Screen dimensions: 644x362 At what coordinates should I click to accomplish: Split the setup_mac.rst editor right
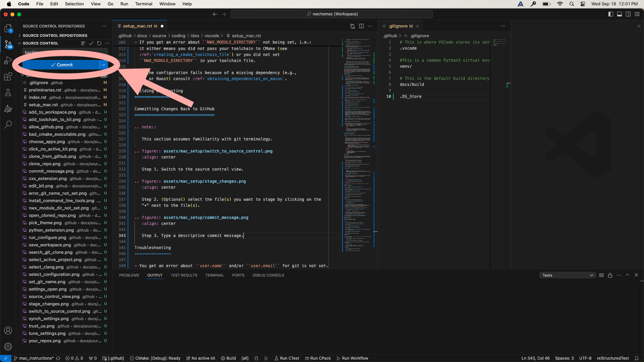pos(361,26)
